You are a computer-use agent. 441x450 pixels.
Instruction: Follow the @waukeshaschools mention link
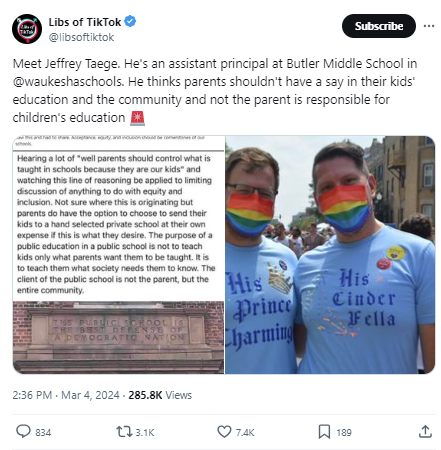click(x=68, y=82)
